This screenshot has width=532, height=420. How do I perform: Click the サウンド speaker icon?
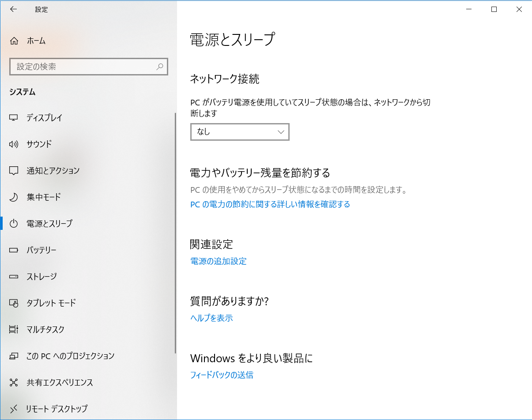coord(14,144)
